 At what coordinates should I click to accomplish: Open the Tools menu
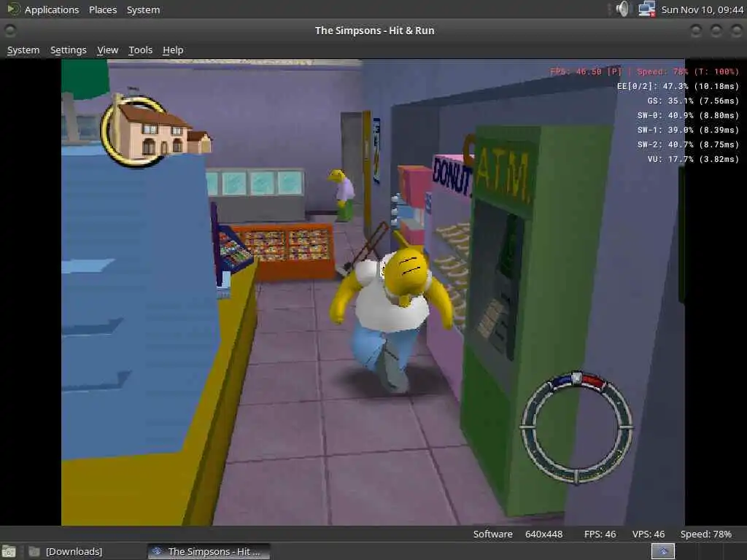[141, 50]
